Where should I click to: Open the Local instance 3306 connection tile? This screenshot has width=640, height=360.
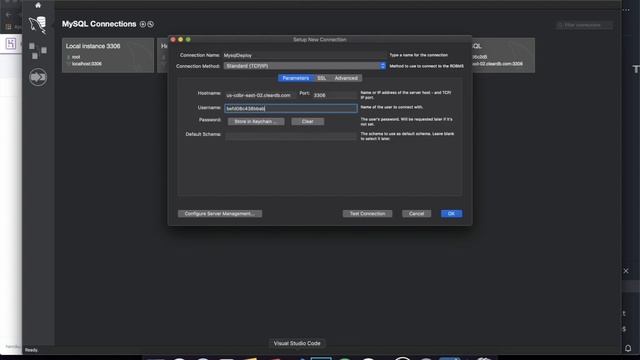(x=108, y=55)
